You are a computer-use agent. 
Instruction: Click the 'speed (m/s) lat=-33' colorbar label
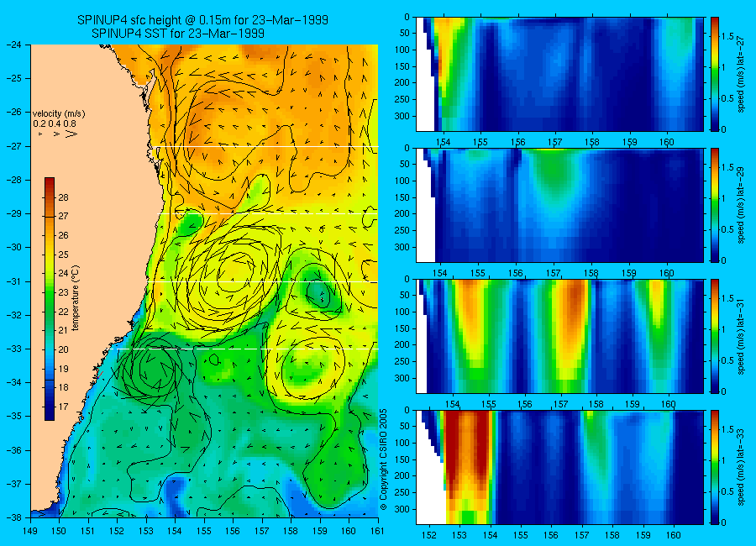tap(741, 466)
